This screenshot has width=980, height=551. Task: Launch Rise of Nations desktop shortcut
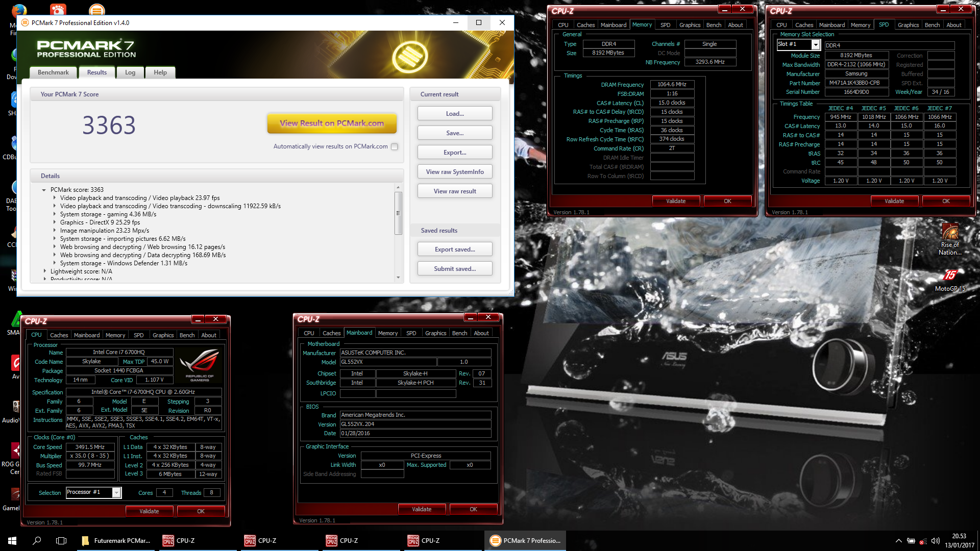click(x=949, y=239)
